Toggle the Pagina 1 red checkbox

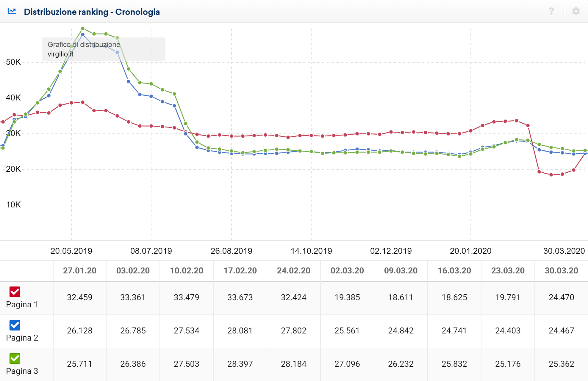(x=15, y=292)
